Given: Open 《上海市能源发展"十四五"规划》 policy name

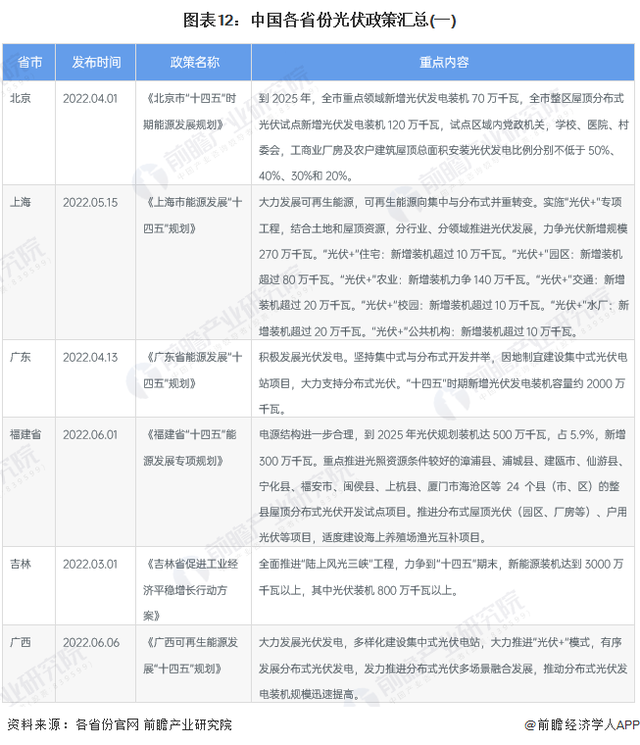Looking at the screenshot, I should (193, 213).
